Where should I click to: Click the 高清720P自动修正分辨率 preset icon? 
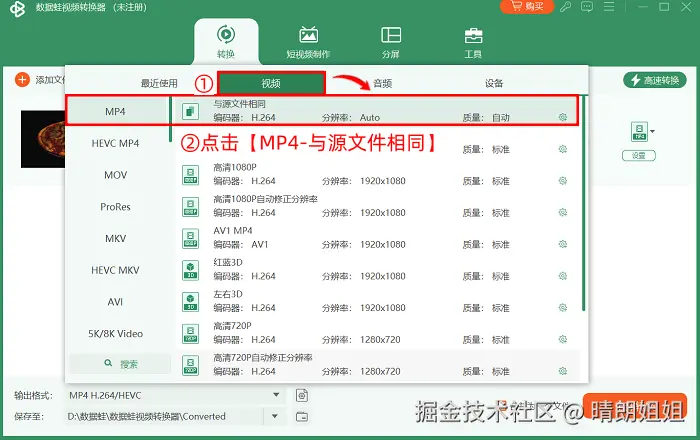click(x=191, y=365)
